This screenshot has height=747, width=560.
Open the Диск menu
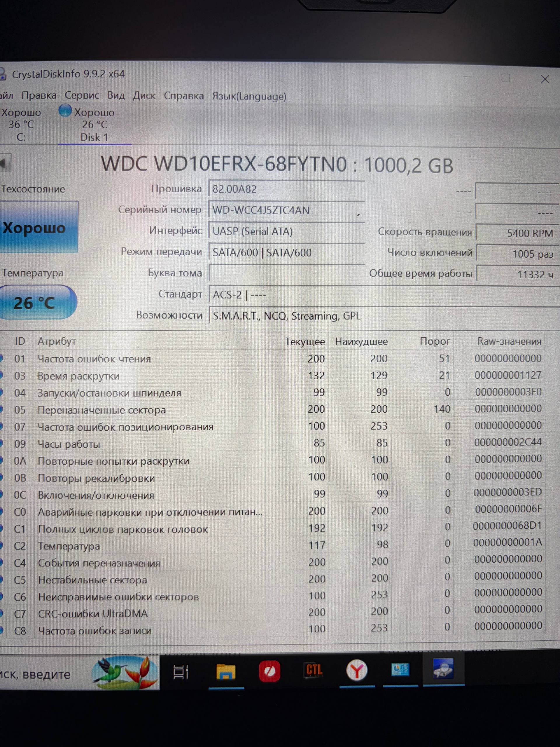[144, 96]
